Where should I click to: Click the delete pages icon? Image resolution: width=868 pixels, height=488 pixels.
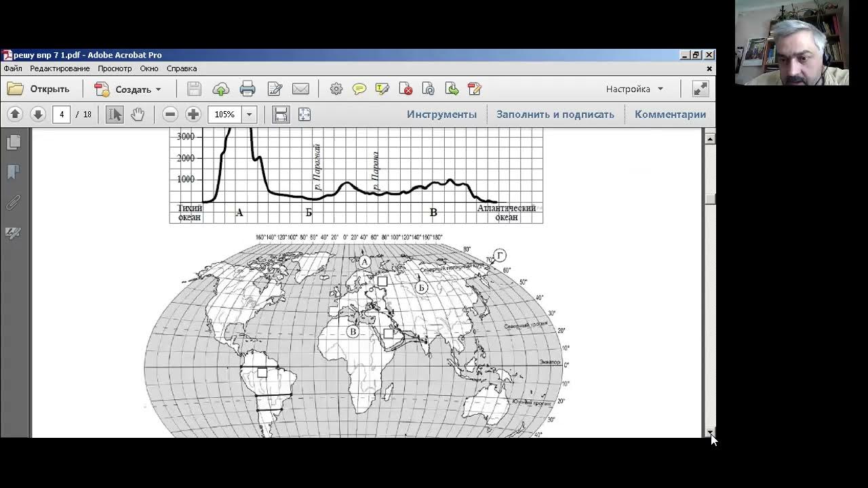406,89
